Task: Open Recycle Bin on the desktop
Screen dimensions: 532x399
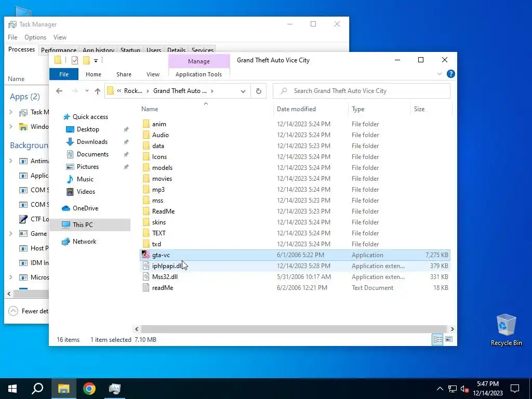Action: pyautogui.click(x=506, y=330)
